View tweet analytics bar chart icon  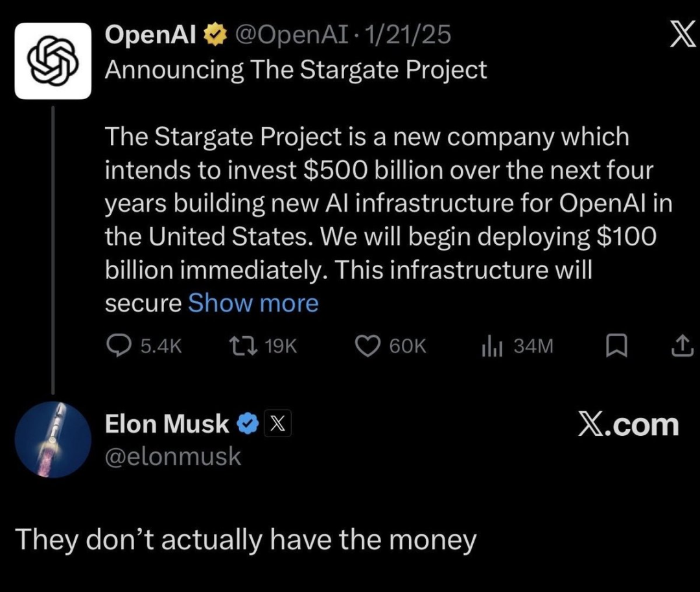tap(492, 347)
